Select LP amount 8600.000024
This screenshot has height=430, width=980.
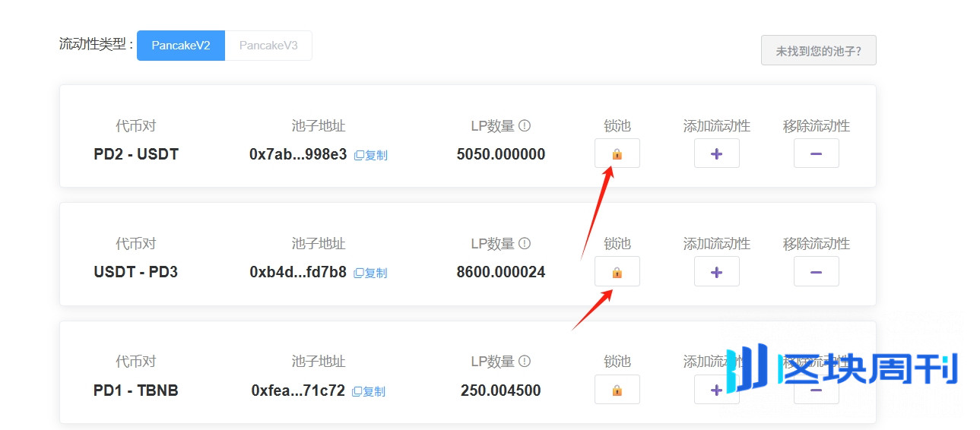click(x=501, y=272)
